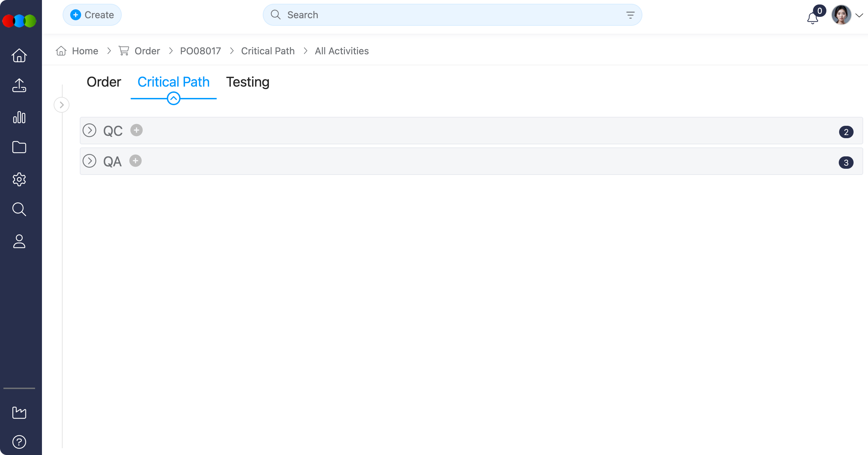Click the Create button
The image size is (868, 455).
[x=92, y=15]
